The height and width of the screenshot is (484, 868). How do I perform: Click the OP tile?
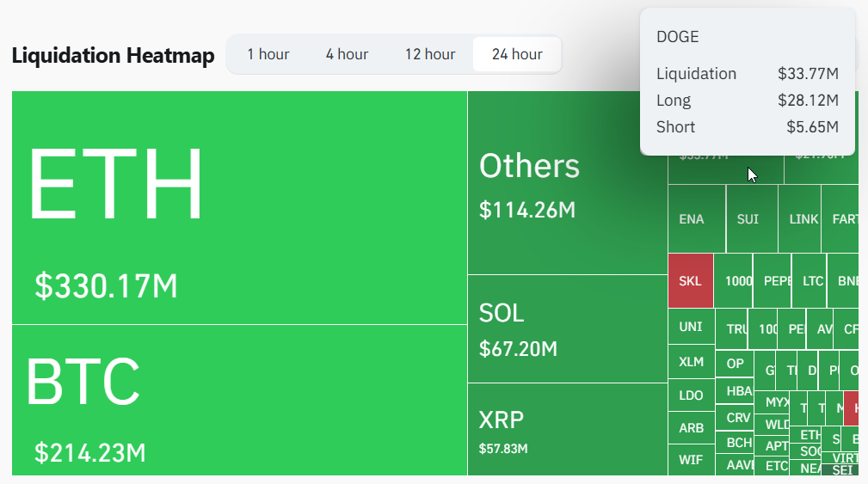click(x=735, y=364)
